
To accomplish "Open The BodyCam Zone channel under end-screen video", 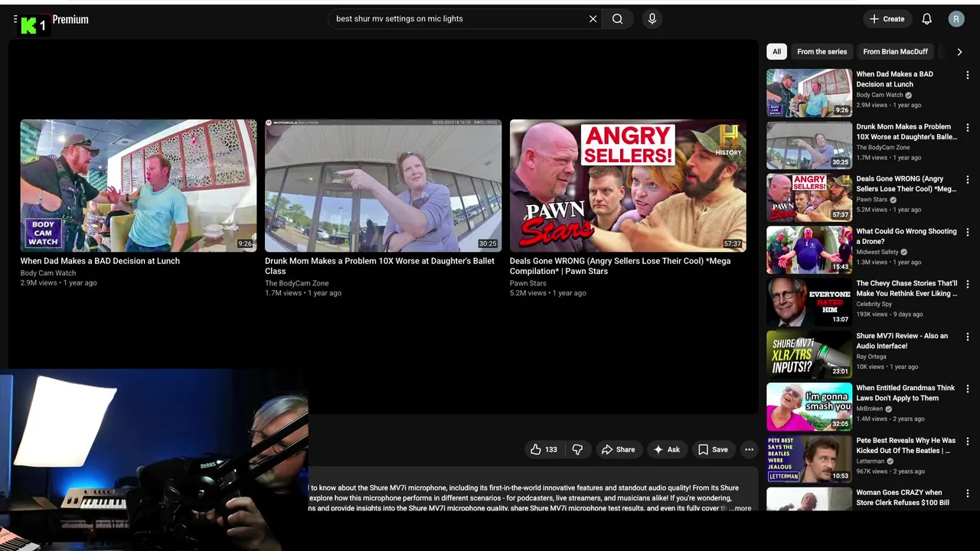I will 297,283.
